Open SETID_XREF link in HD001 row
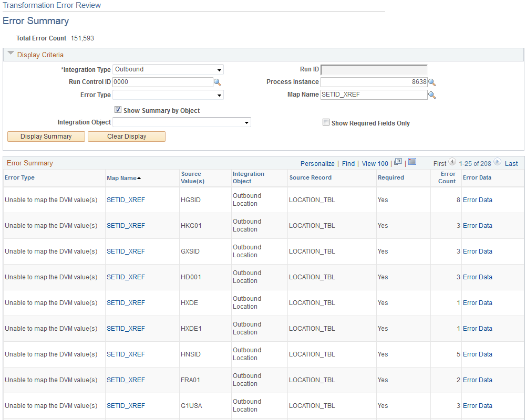Image resolution: width=526 pixels, height=420 pixels. pyautogui.click(x=126, y=277)
